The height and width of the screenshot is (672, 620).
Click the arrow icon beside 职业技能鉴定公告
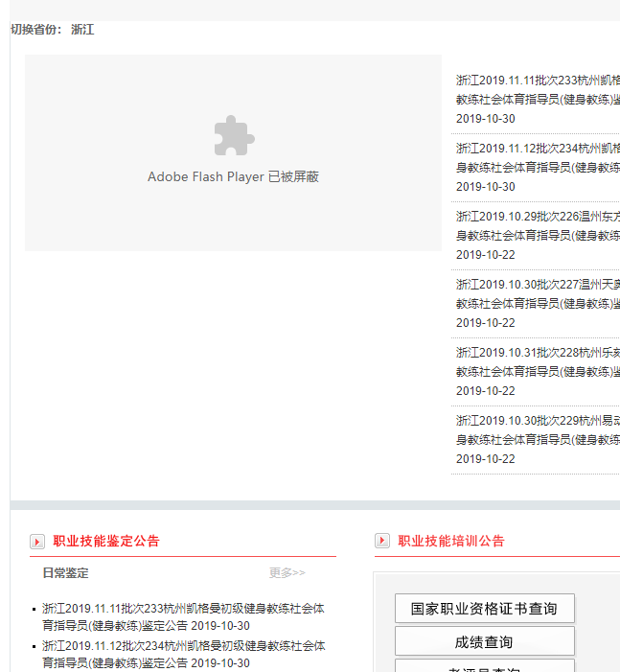click(x=37, y=542)
